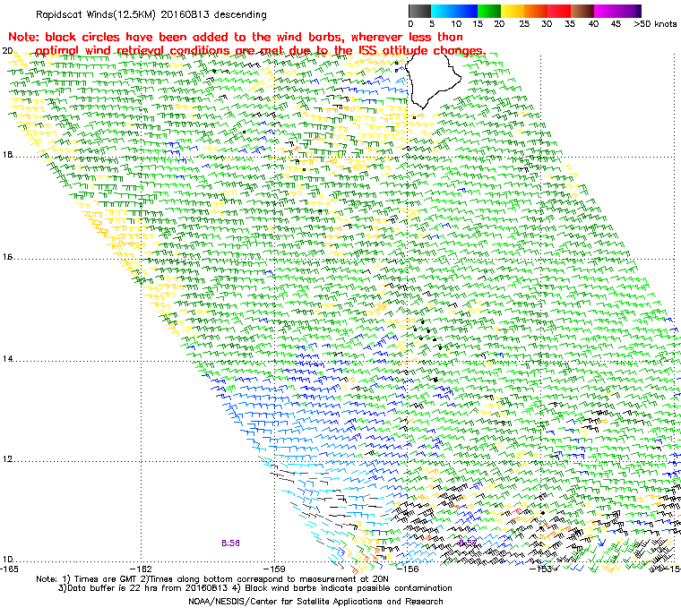
Task: Click the latitude label '14'
Action: [7, 359]
